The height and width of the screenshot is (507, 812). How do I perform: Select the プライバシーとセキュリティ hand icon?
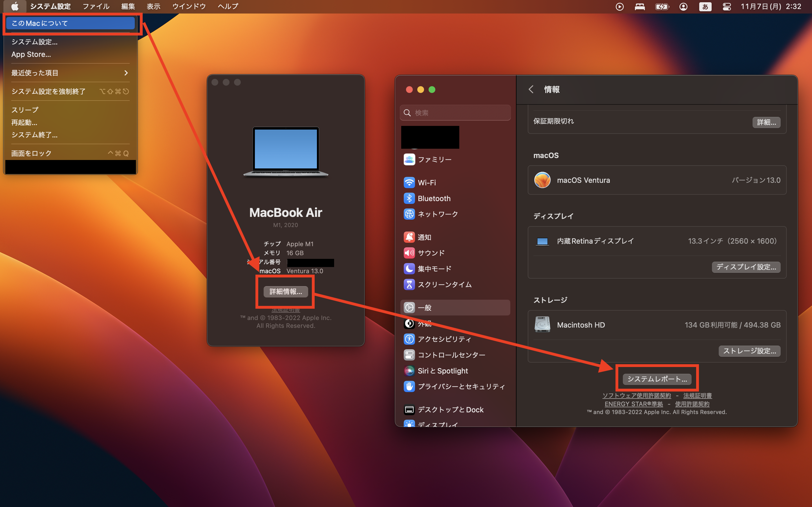(409, 386)
